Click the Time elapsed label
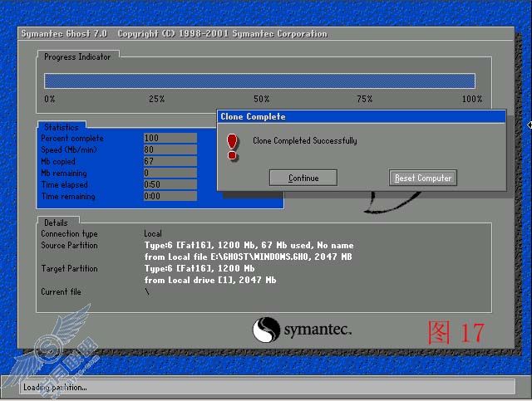 [65, 185]
